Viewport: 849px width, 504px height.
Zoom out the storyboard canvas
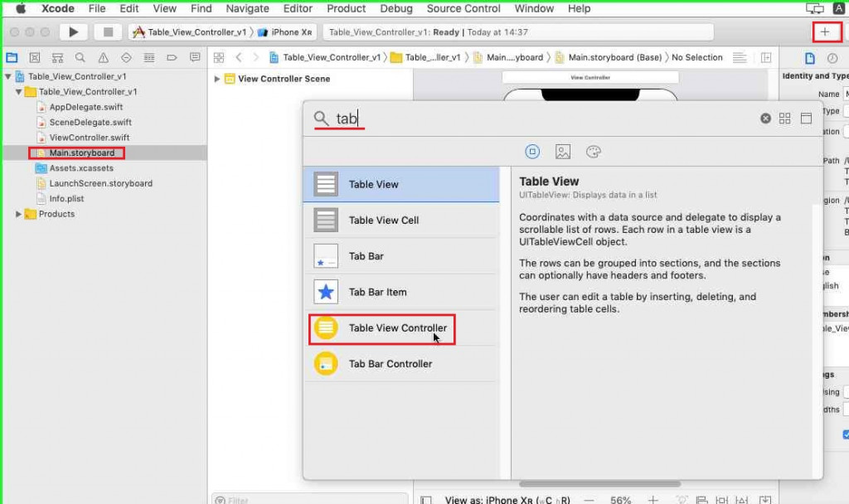pyautogui.click(x=589, y=500)
